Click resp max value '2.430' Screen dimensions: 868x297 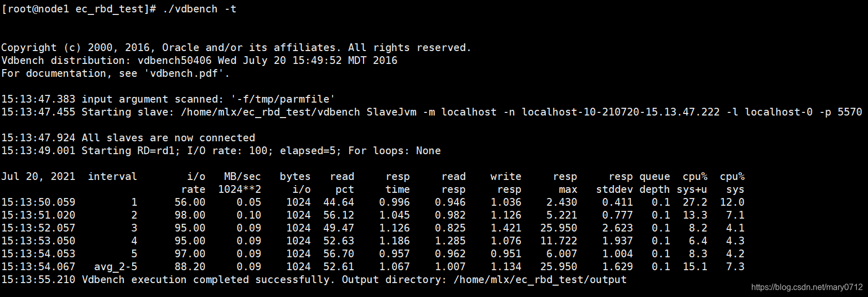562,202
